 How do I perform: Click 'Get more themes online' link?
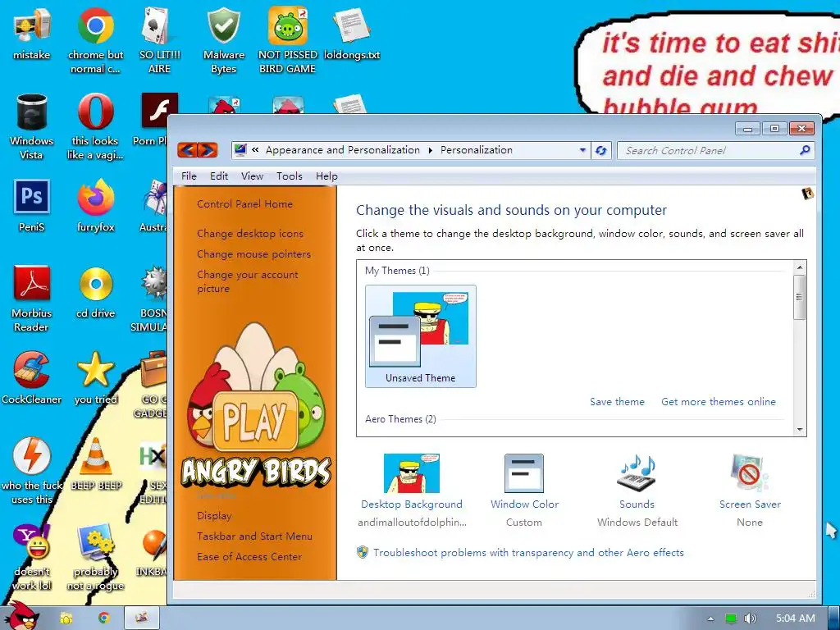(719, 402)
